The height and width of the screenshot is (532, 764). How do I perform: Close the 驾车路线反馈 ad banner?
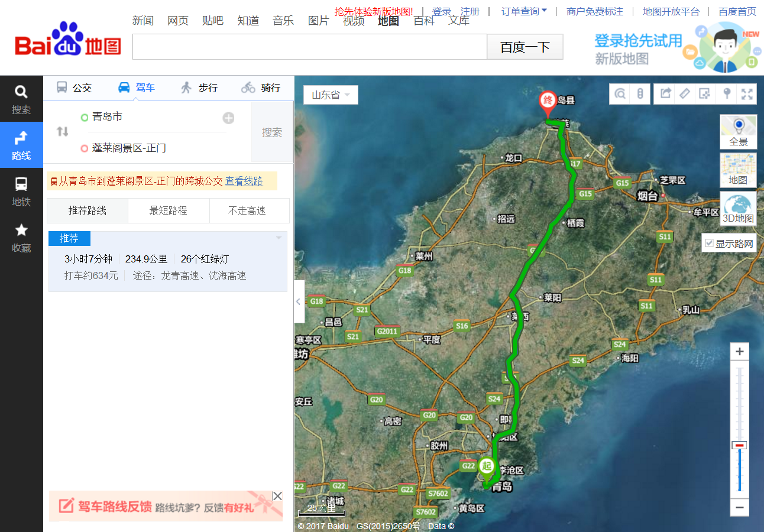[277, 496]
